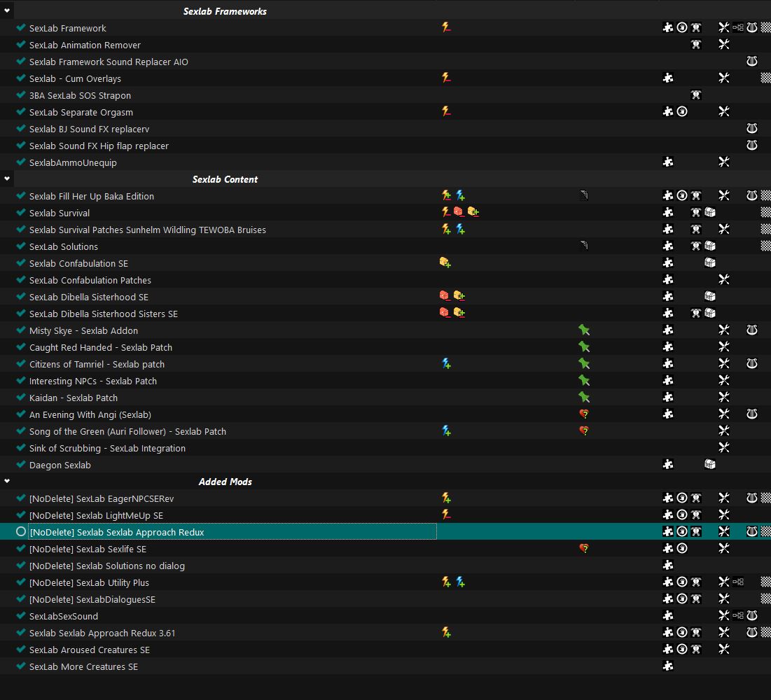Click the lightning conflict icon on SexLab Framework row
This screenshot has width=771, height=700.
click(x=446, y=27)
